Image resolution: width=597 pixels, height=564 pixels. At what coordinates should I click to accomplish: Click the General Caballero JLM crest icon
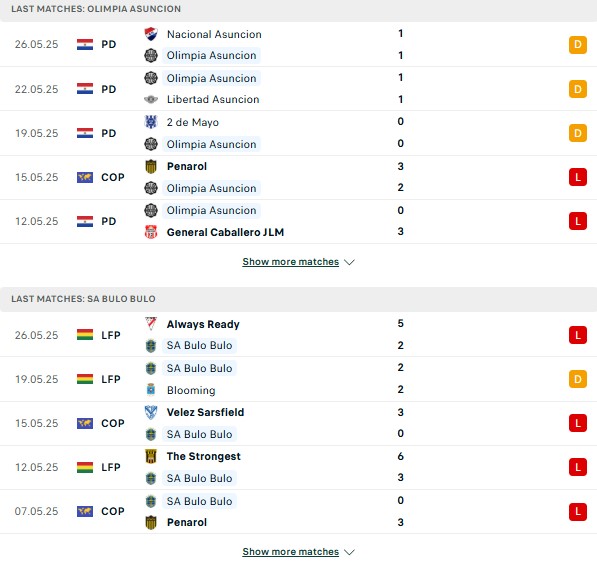[x=151, y=232]
